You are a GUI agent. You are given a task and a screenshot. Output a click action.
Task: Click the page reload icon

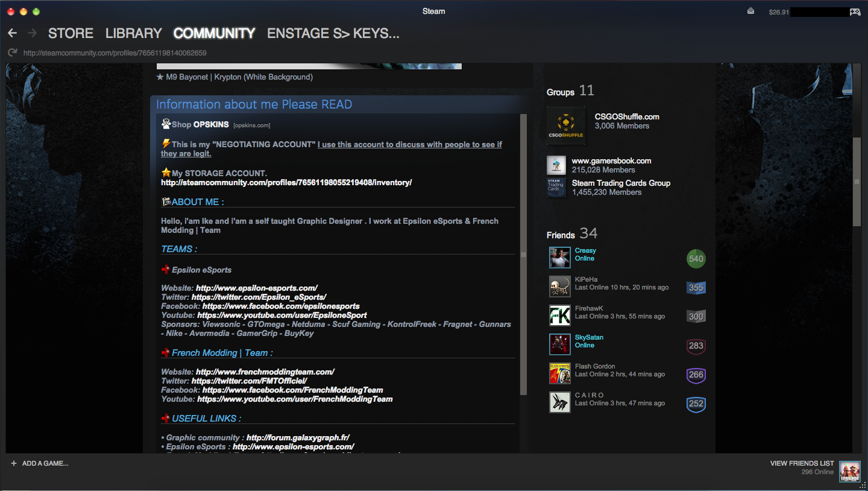click(12, 53)
